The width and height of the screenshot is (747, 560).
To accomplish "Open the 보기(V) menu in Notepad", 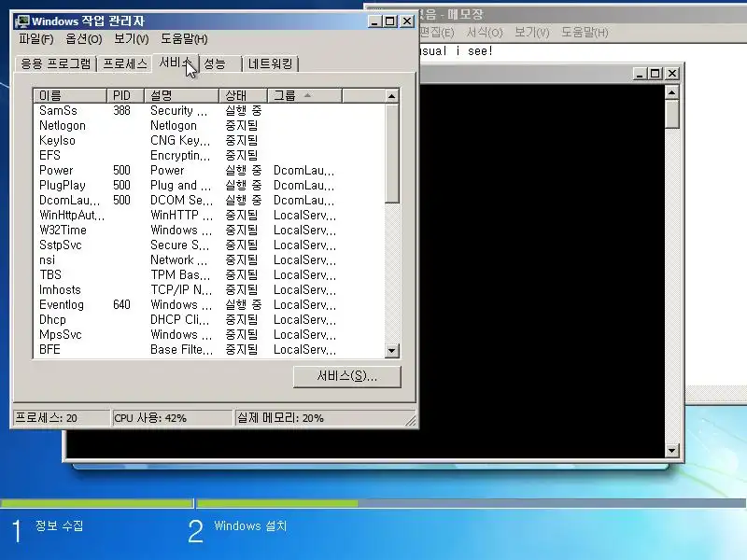I will tap(531, 33).
